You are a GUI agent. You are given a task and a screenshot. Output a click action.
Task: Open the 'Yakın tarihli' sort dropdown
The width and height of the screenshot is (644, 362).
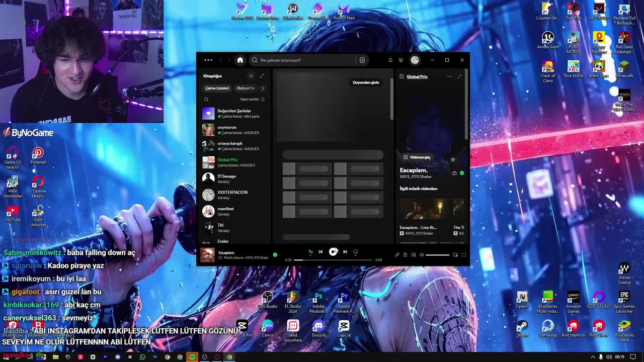click(252, 100)
